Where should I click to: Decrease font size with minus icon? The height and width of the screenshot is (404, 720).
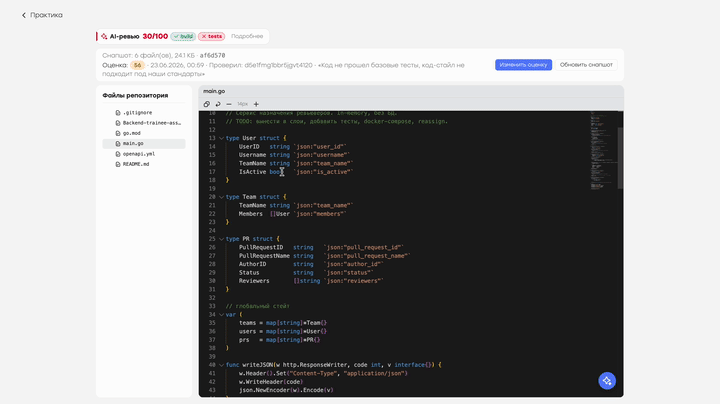point(229,104)
